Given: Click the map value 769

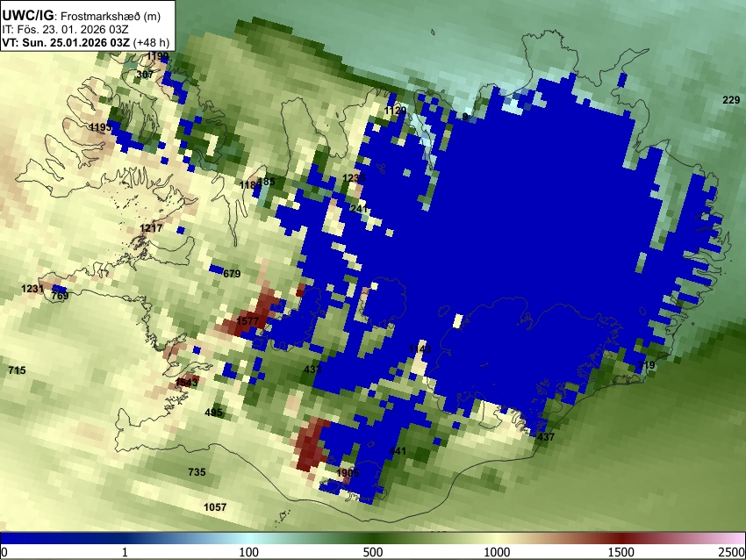Looking at the screenshot, I should (x=60, y=296).
